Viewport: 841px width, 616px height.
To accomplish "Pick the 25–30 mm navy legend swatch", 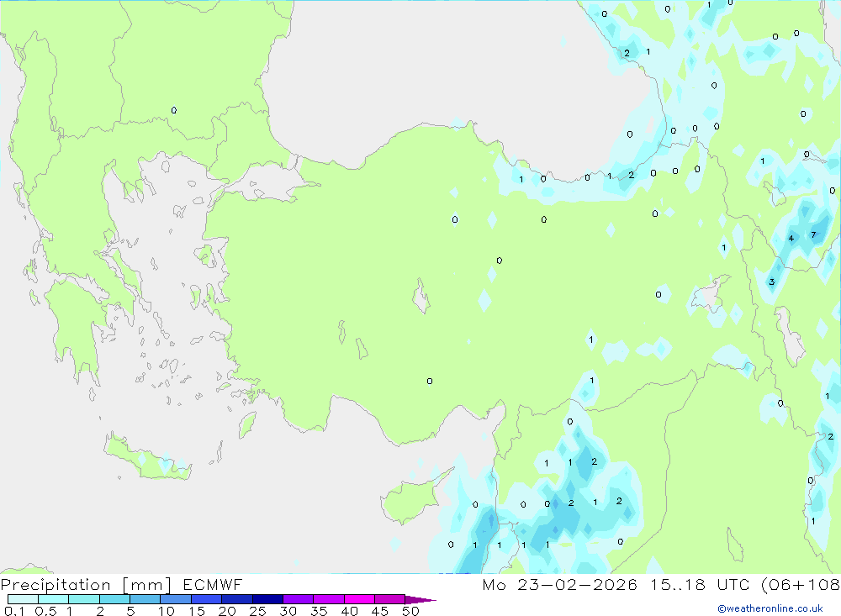I will [x=267, y=599].
